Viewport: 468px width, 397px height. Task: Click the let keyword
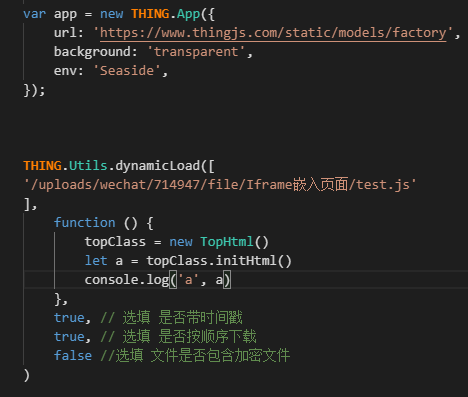coord(96,261)
